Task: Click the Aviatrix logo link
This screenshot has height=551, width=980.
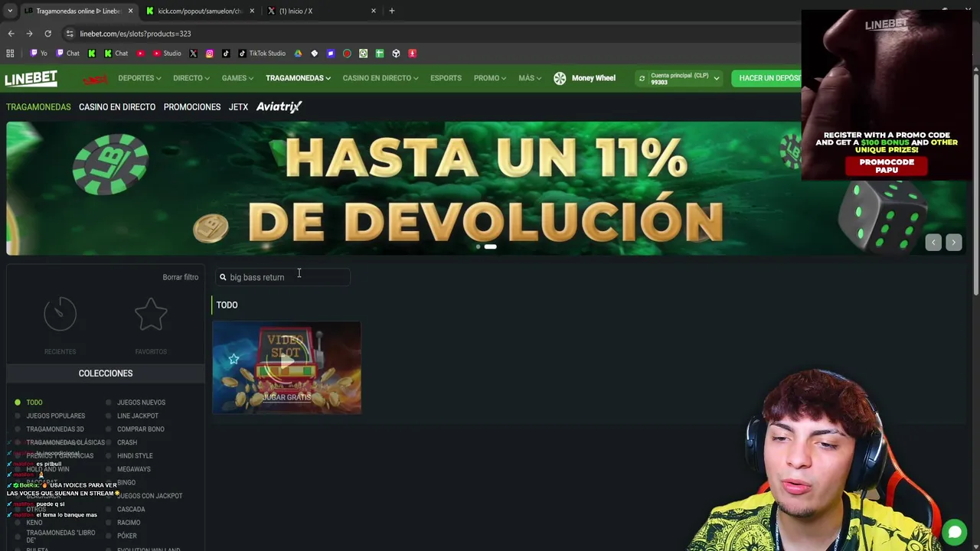Action: click(279, 107)
